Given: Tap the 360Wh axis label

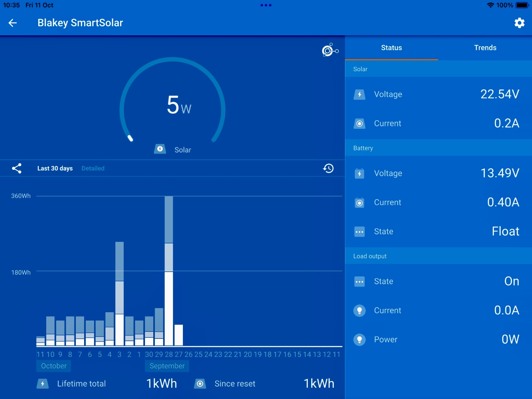Looking at the screenshot, I should click(x=21, y=196).
